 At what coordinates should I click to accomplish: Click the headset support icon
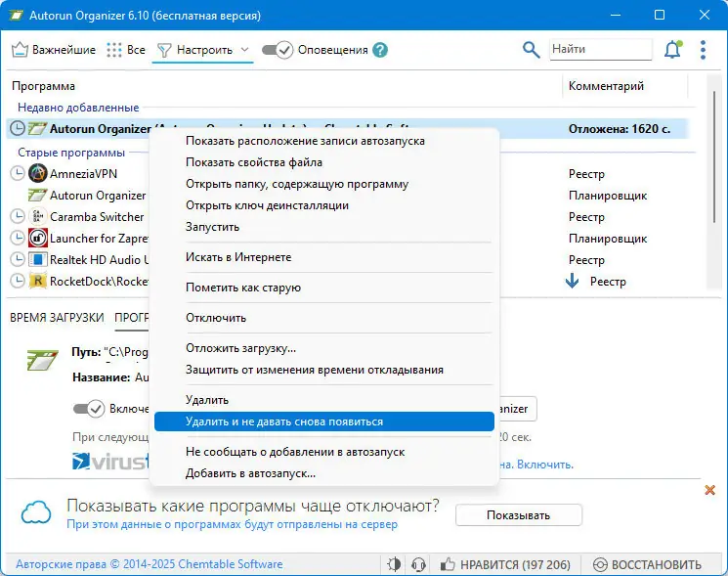click(418, 564)
